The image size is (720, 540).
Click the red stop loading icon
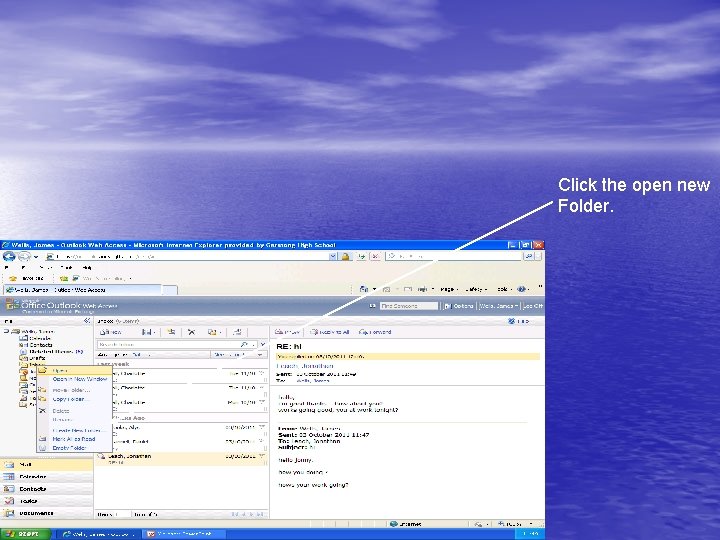[375, 256]
